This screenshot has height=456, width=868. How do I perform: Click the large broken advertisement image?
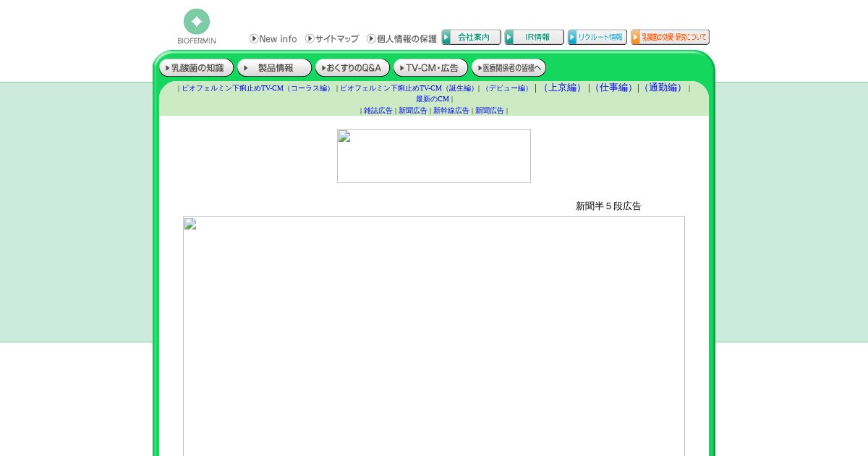click(434, 336)
